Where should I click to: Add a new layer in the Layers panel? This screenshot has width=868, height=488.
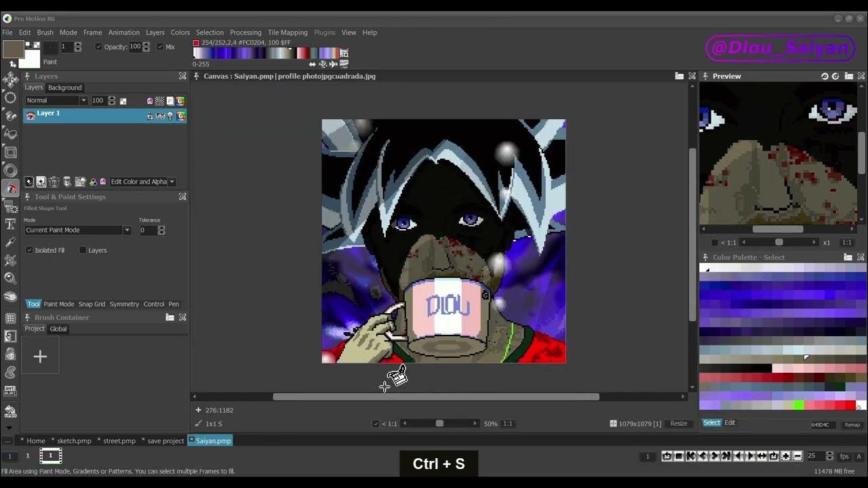(x=28, y=182)
